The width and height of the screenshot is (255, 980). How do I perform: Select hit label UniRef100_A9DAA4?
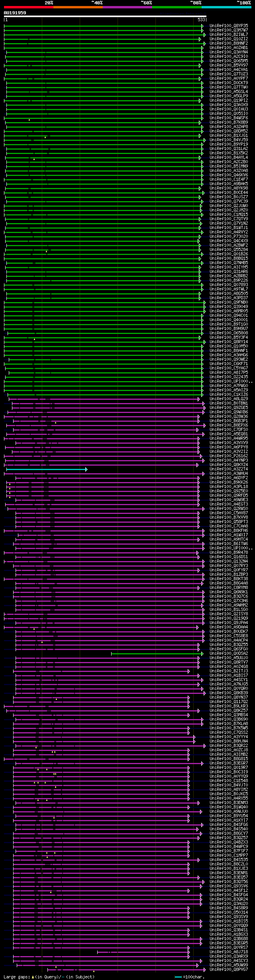229,627
